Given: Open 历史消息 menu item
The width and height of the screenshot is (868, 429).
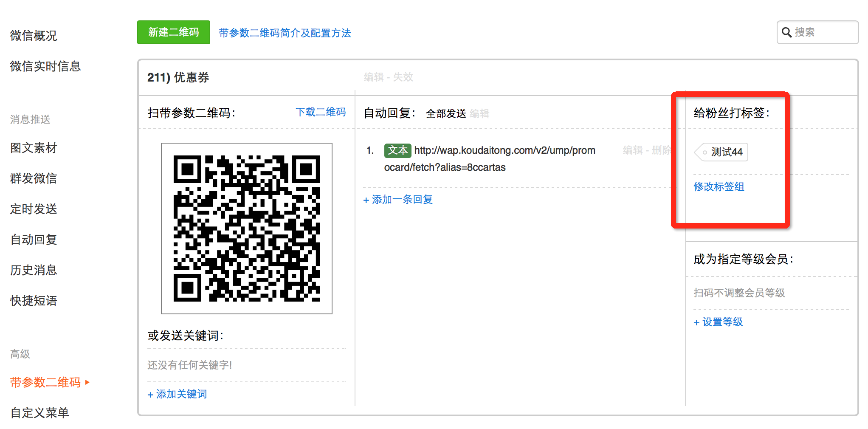Looking at the screenshot, I should [x=34, y=270].
